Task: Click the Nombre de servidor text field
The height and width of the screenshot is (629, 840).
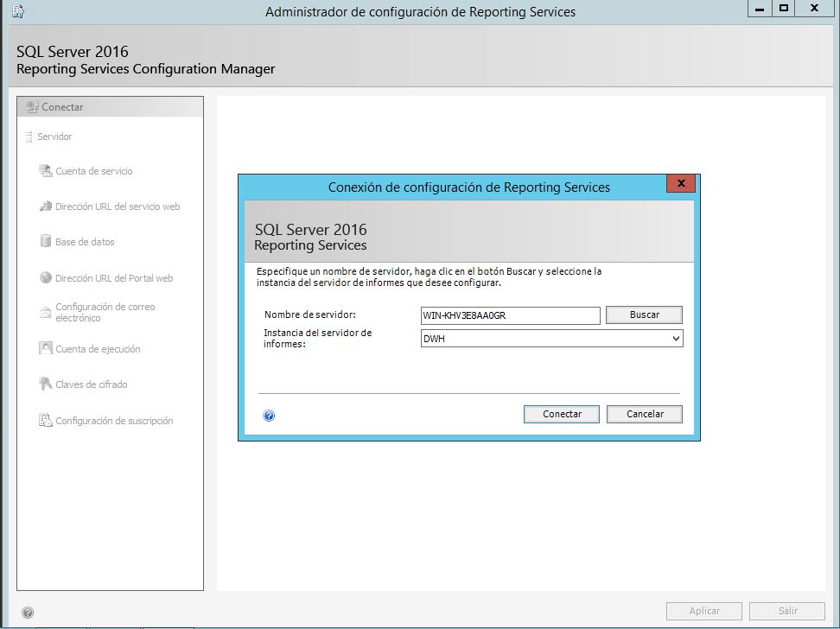Action: tap(509, 315)
